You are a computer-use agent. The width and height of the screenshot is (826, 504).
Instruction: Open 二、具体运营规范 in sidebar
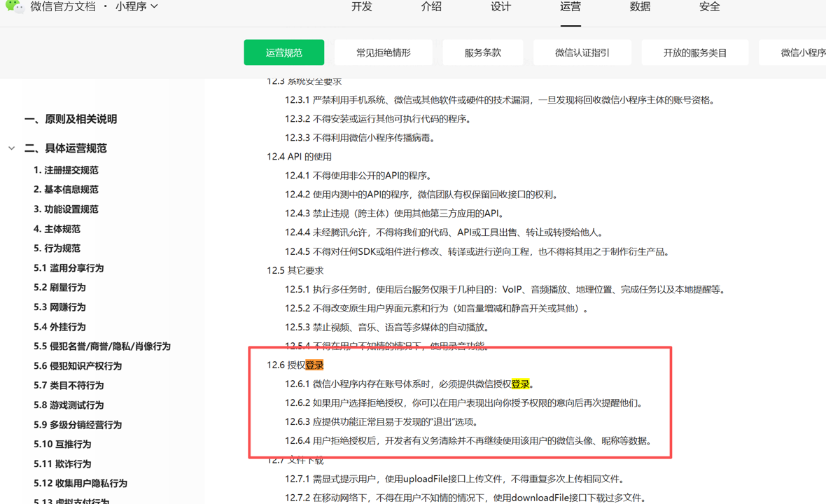point(65,148)
